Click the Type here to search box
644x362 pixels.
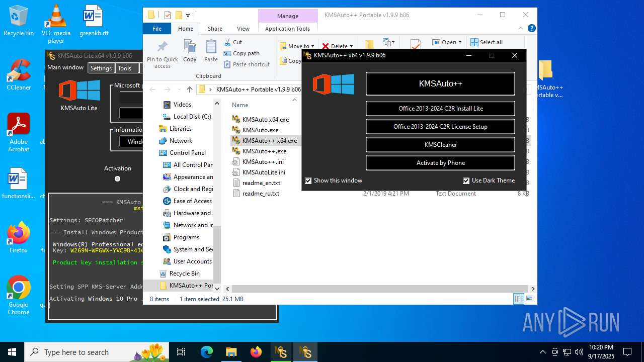tap(97, 352)
